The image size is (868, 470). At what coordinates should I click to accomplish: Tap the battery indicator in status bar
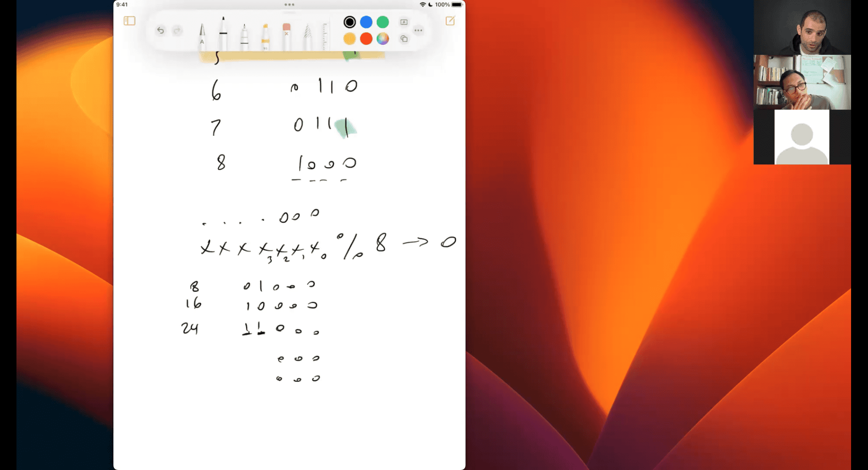coord(457,5)
